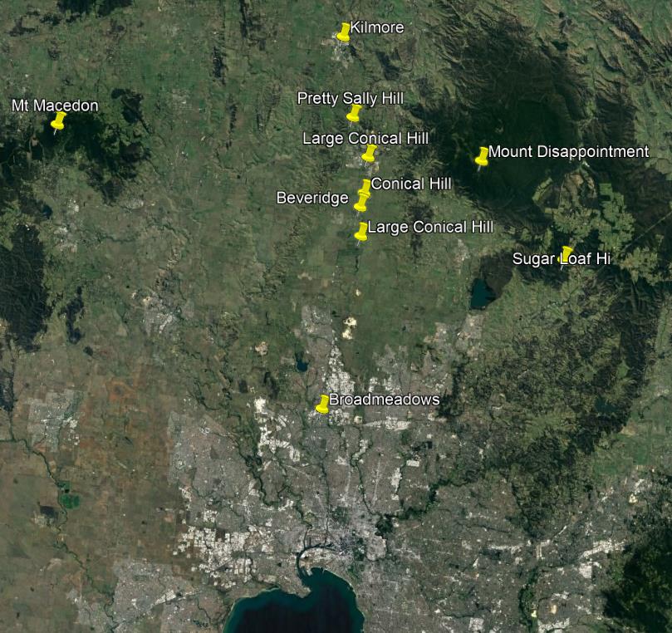Click the Broadmeadows yellow pushpin
Image resolution: width=672 pixels, height=633 pixels.
tap(322, 404)
